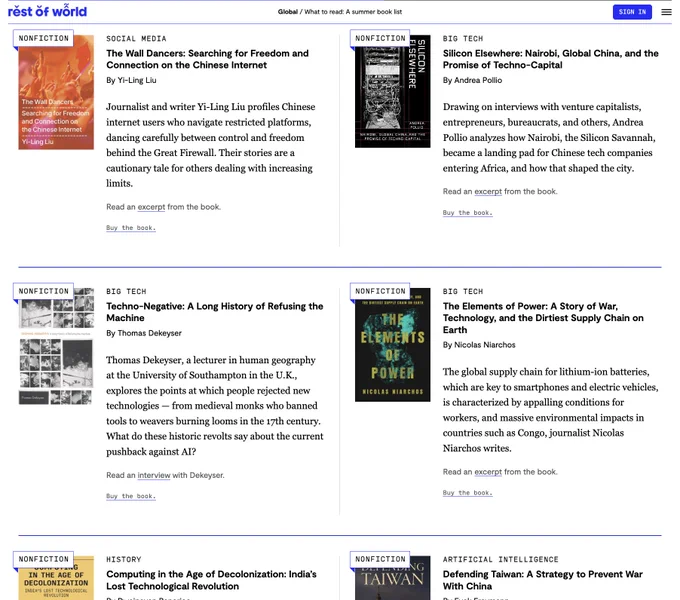Buy the book link for Wall Dancers
Viewport: 680px width, 600px height.
click(x=131, y=228)
